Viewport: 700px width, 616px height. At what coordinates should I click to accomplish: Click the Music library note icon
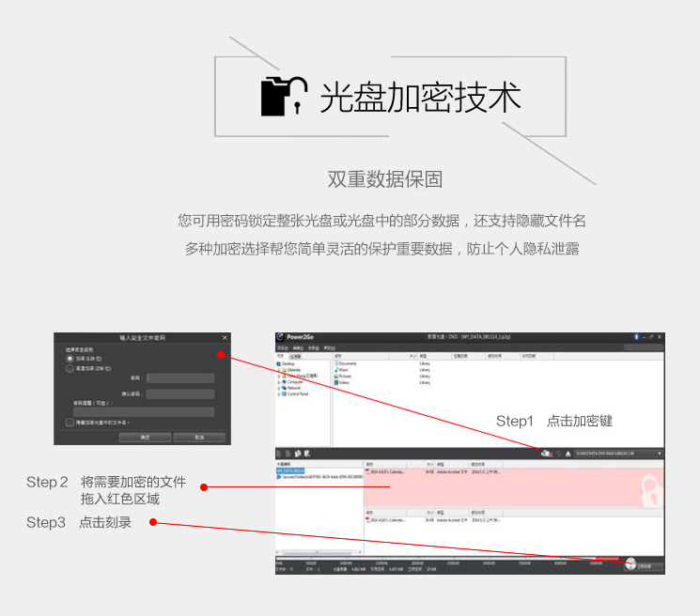(x=336, y=370)
